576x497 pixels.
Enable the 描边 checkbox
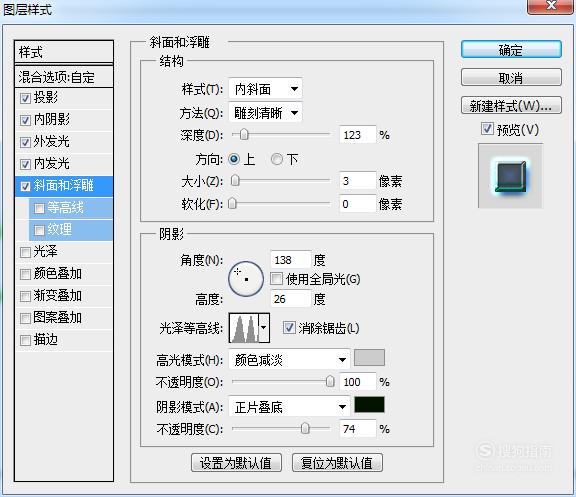tap(25, 341)
